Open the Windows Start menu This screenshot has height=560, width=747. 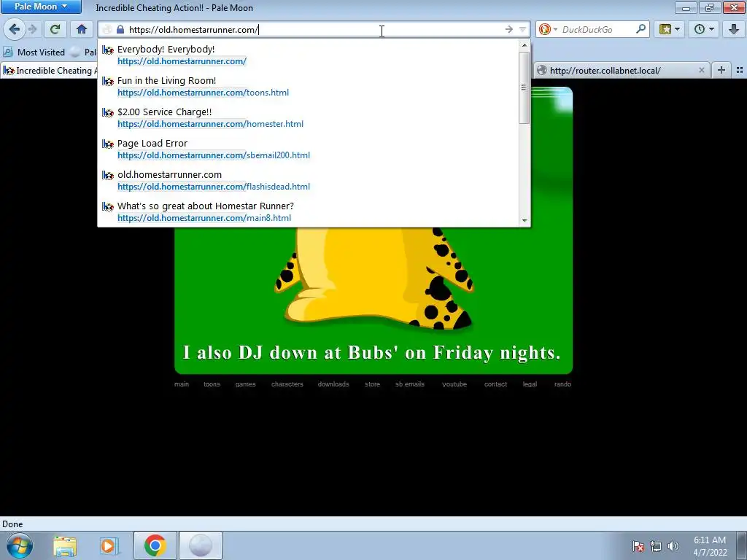[x=20, y=545]
